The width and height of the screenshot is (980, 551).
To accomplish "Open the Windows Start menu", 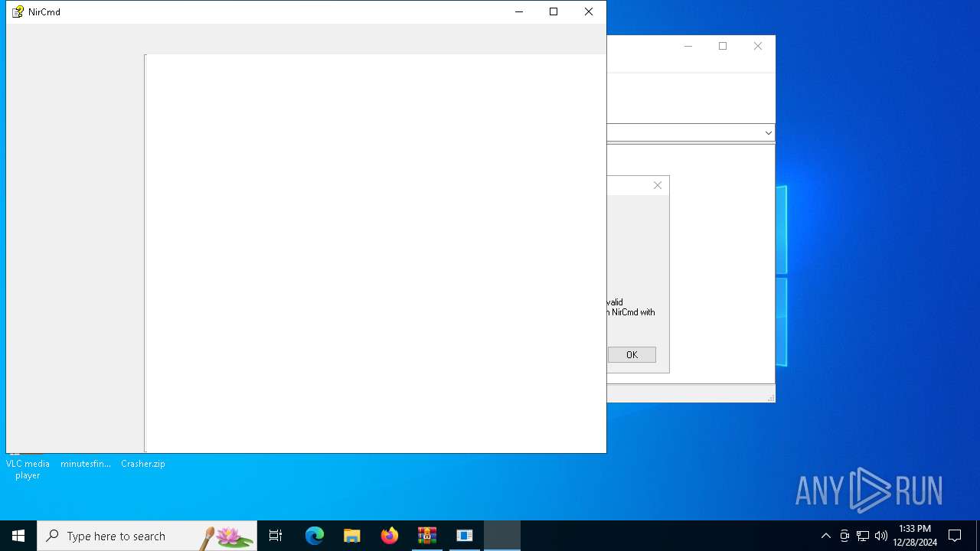I will point(18,536).
